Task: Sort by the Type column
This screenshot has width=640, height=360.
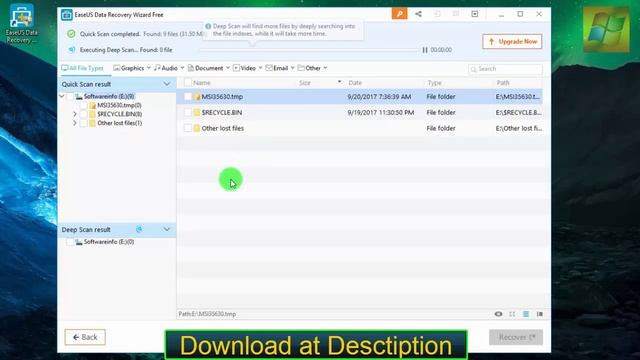Action: (x=435, y=83)
